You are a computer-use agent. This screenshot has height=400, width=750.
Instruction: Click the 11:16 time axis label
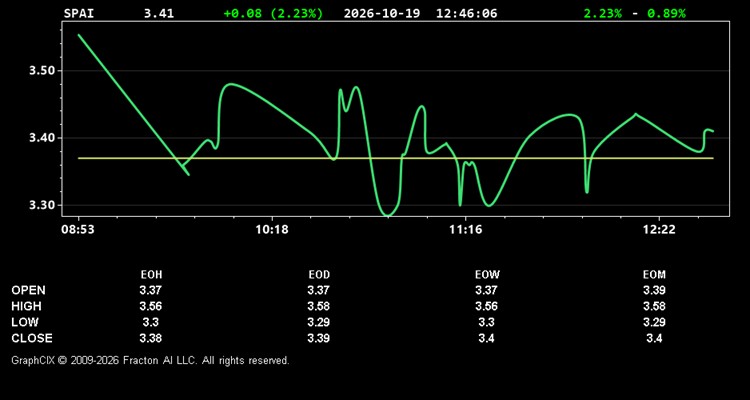coord(466,230)
